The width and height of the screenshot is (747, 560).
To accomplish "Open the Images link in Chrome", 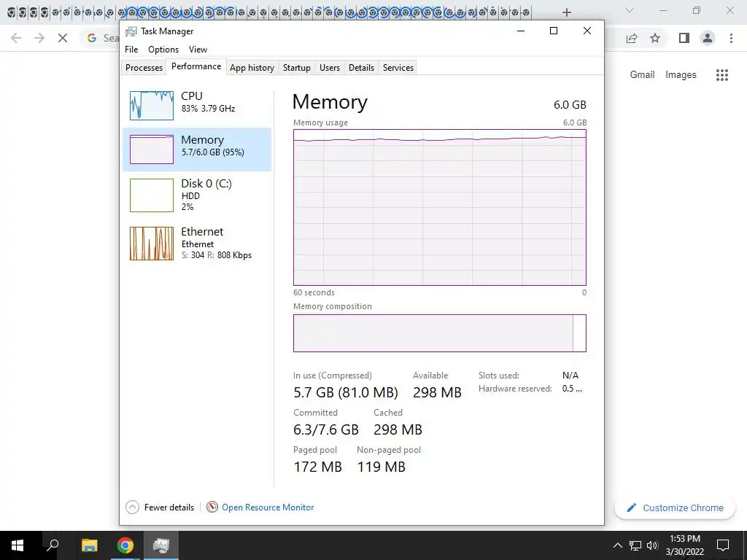I will pos(681,75).
